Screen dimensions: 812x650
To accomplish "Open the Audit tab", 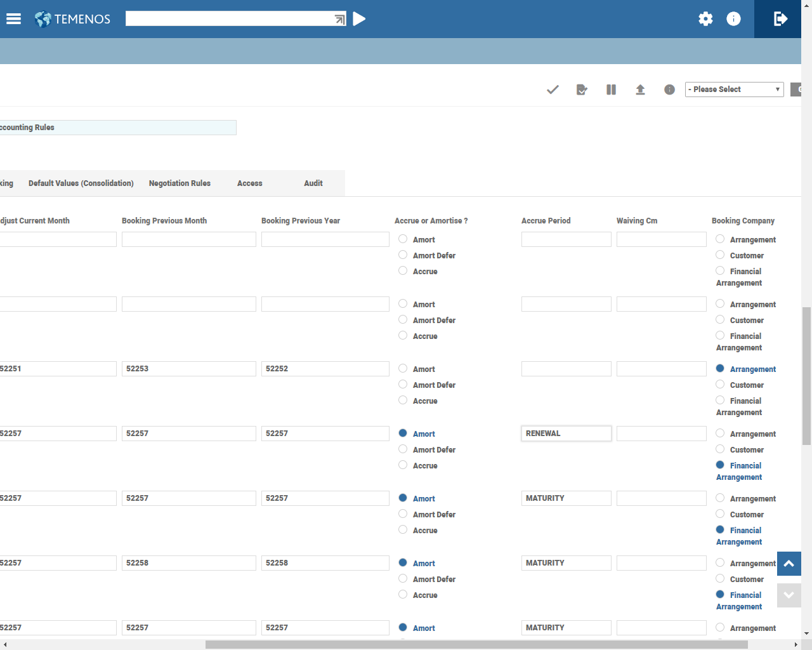I will 313,183.
